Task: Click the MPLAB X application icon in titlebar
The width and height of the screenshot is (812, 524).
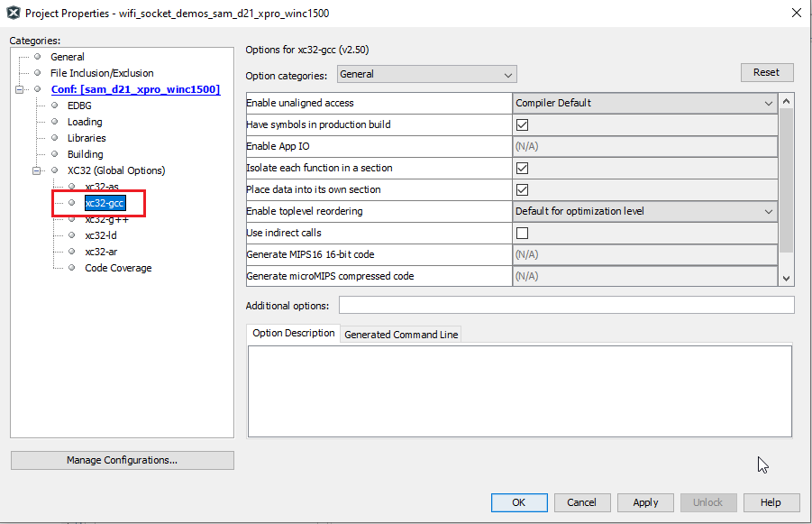Action: tap(12, 13)
